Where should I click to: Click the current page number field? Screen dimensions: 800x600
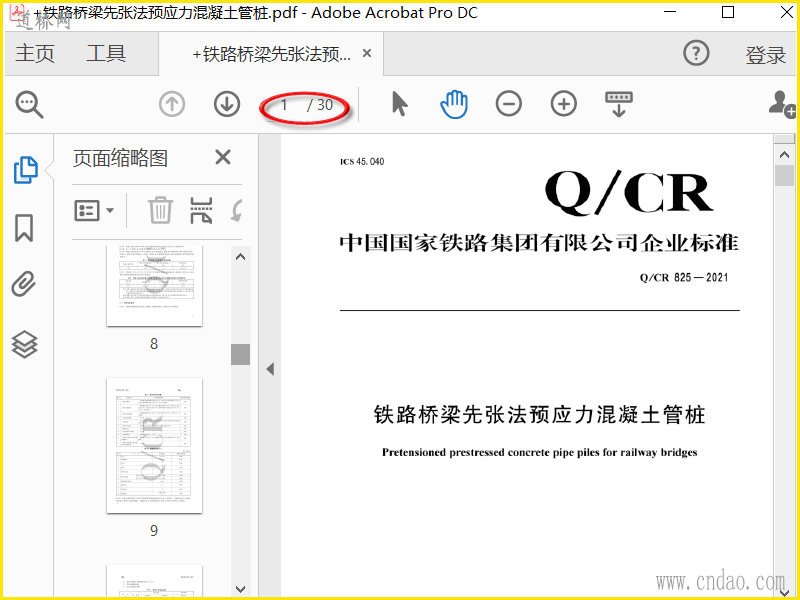pyautogui.click(x=285, y=105)
